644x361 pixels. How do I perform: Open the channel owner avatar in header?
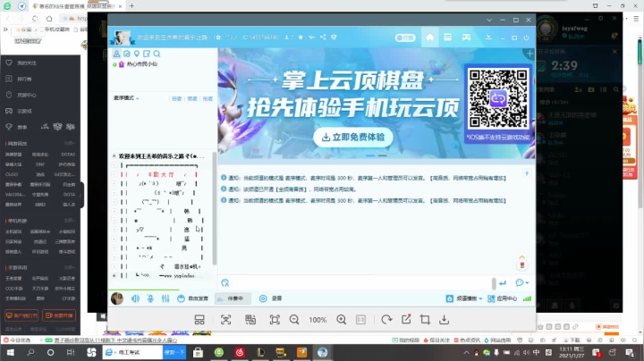[x=123, y=38]
